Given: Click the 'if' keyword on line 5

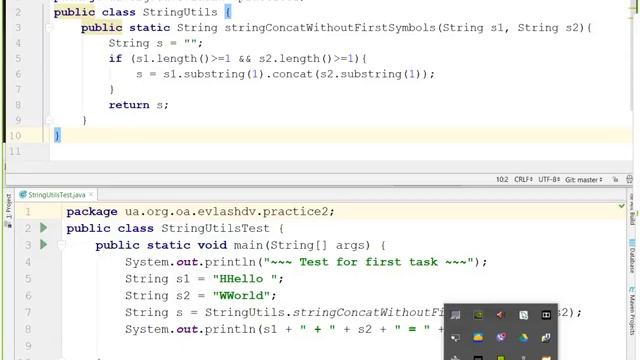Looking at the screenshot, I should pos(116,58).
